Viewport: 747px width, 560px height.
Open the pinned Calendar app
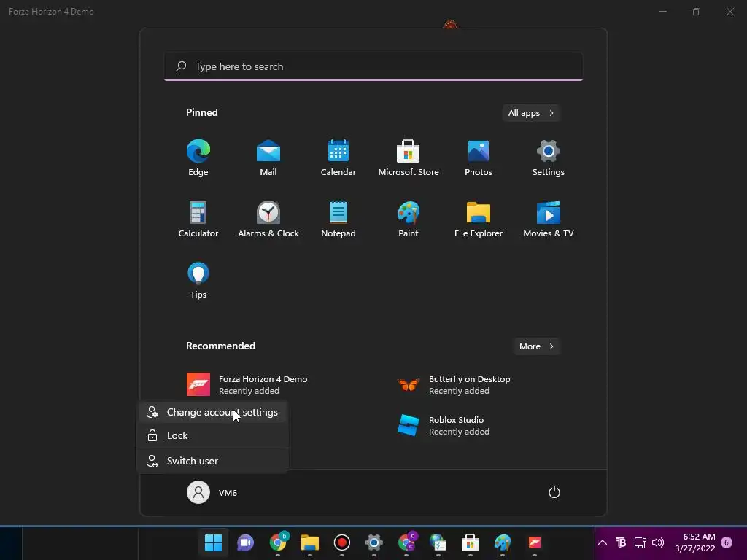click(x=338, y=157)
